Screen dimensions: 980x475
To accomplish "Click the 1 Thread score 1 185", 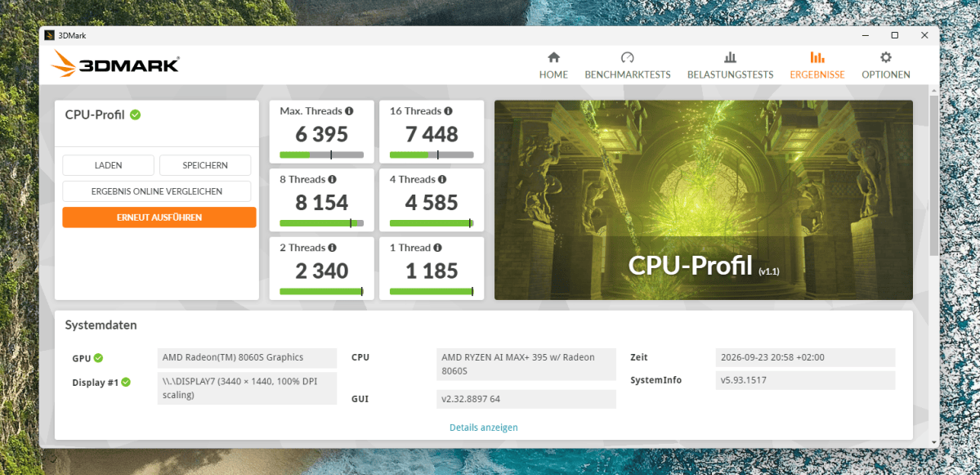I will [x=432, y=271].
